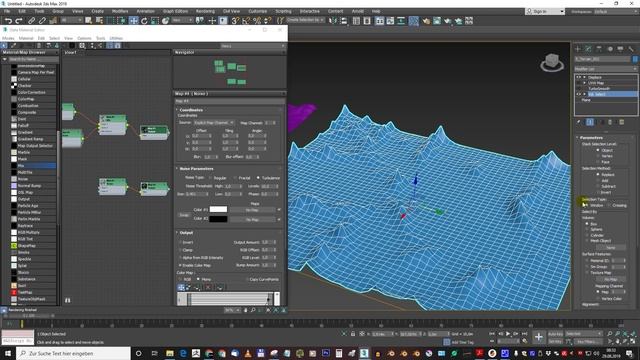Open the Rendering menu
Image resolution: width=640 pixels, height=360 pixels.
(x=205, y=11)
